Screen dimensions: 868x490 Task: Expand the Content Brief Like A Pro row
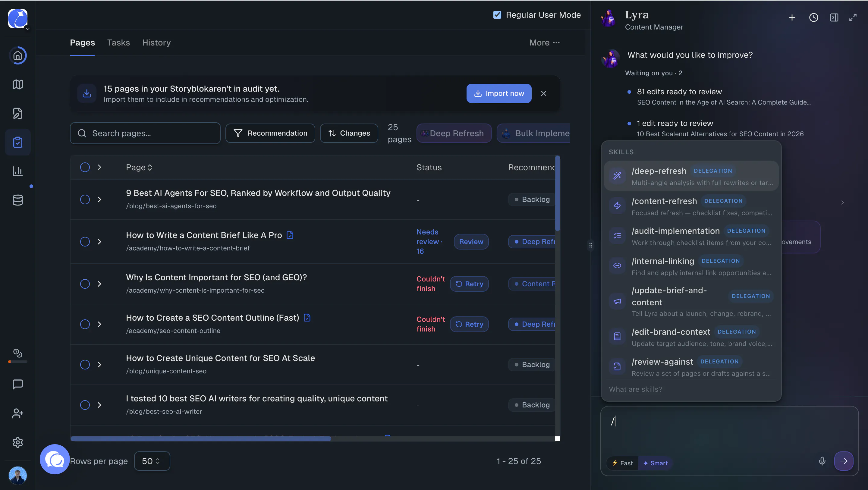[x=99, y=242]
